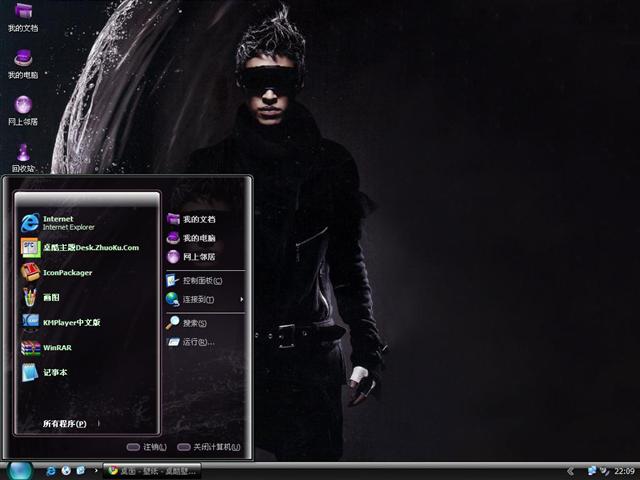Open 网上邻居 icon in start menu

[173, 256]
